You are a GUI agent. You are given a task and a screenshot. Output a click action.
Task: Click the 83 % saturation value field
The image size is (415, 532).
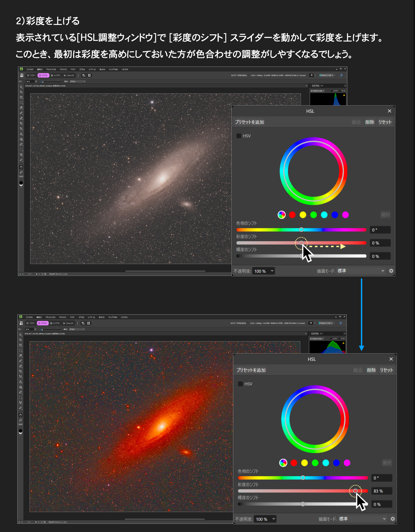pos(381,491)
